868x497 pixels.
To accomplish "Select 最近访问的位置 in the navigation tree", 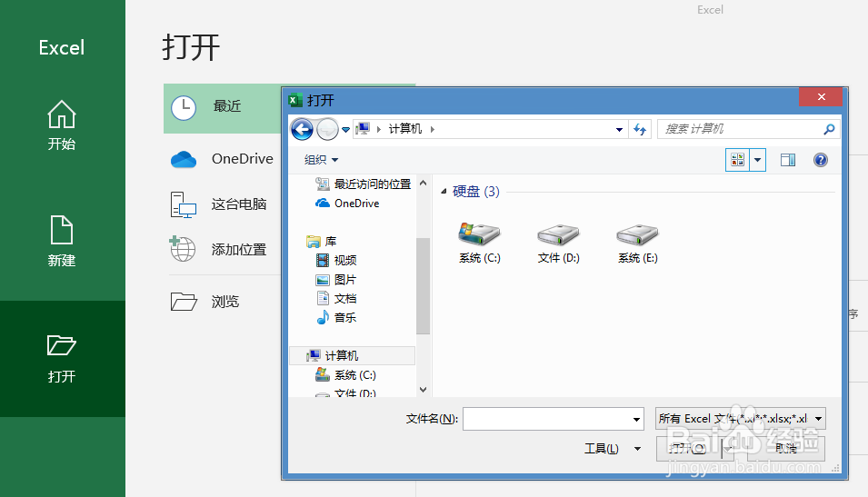I will point(364,184).
